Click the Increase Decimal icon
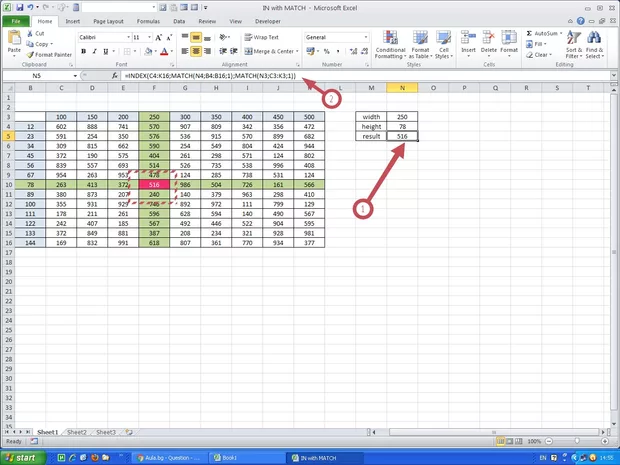Image resolution: width=620 pixels, height=465 pixels. tap(353, 51)
